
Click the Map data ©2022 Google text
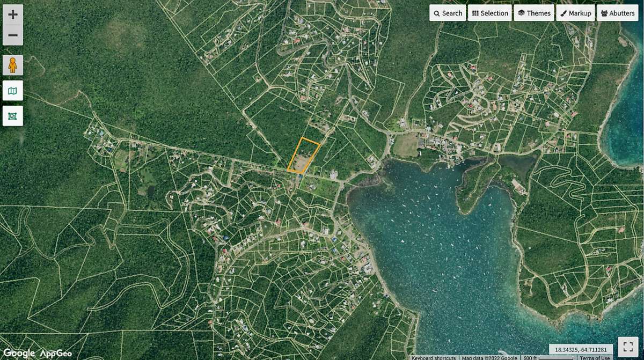pos(488,357)
